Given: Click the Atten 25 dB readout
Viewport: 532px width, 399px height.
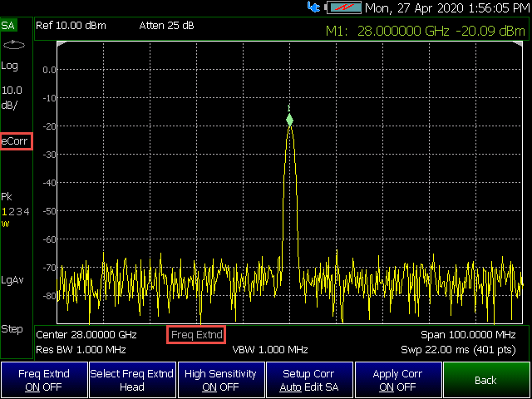Looking at the screenshot, I should [x=166, y=26].
